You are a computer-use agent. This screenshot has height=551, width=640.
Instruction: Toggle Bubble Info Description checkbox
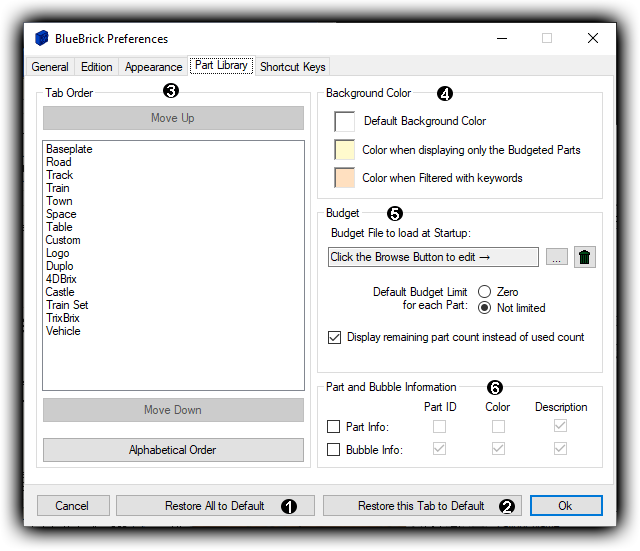pyautogui.click(x=560, y=449)
